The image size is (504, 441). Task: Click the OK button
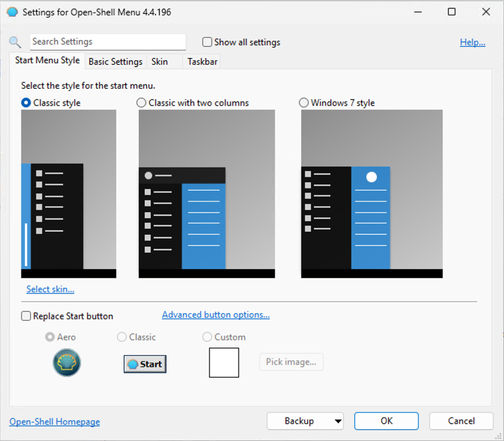[387, 421]
